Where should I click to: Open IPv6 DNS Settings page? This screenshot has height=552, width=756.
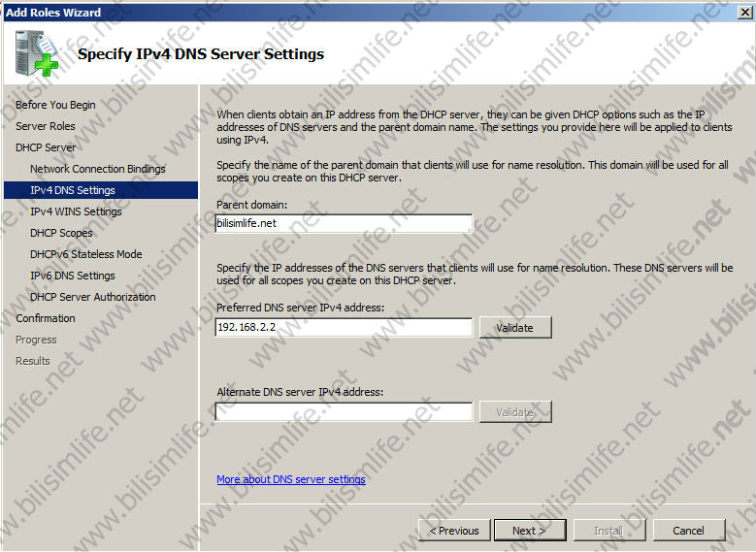(73, 276)
